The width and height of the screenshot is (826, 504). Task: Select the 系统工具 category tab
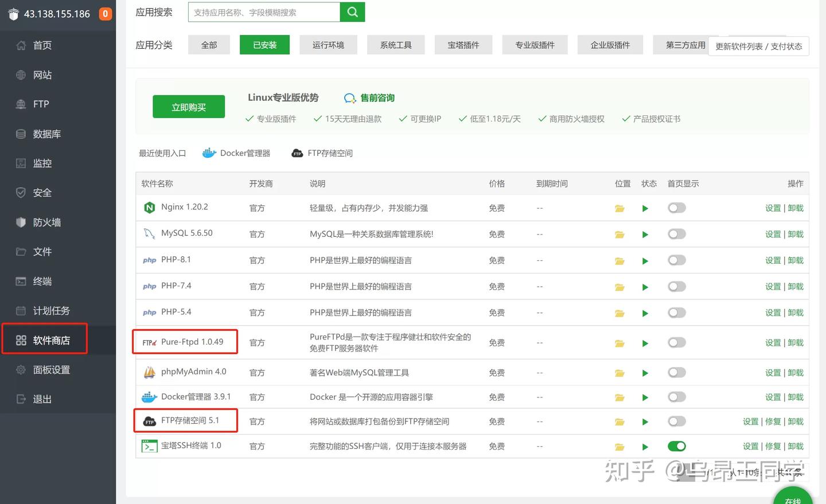pyautogui.click(x=396, y=45)
